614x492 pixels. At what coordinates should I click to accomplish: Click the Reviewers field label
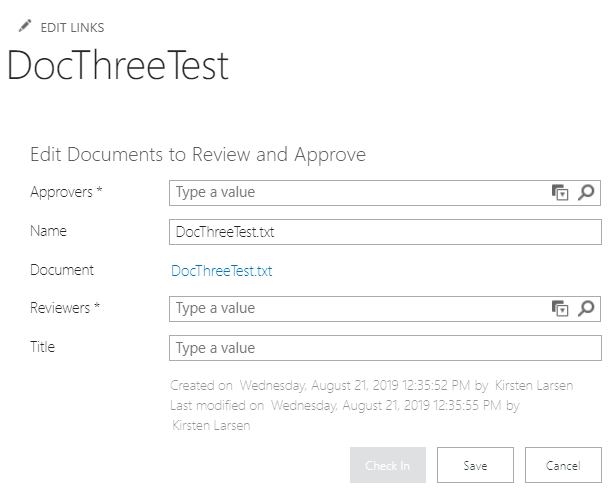click(65, 308)
